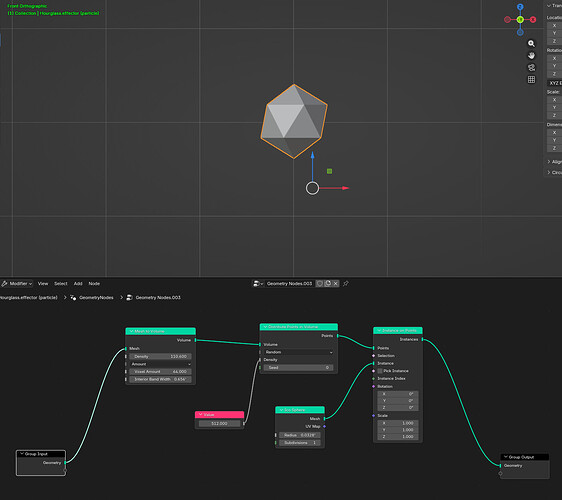This screenshot has height=500, width=562.
Task: Click the Density field in Mesh to Volume
Action: 161,357
